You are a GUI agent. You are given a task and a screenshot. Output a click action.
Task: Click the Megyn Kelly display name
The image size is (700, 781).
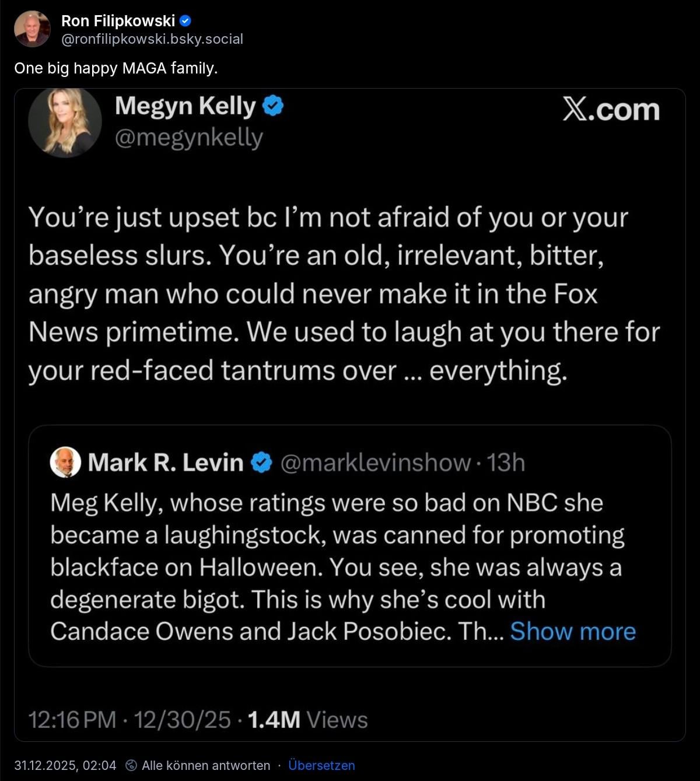pyautogui.click(x=185, y=106)
